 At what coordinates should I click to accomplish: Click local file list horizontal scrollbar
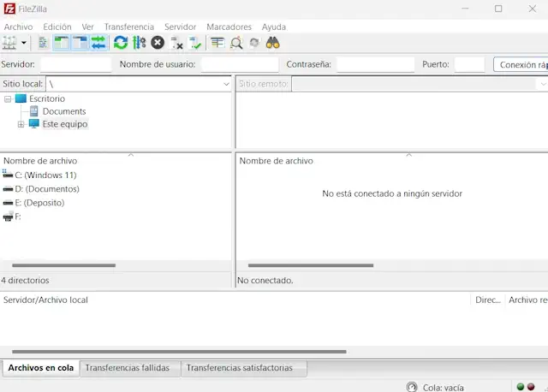(x=63, y=265)
